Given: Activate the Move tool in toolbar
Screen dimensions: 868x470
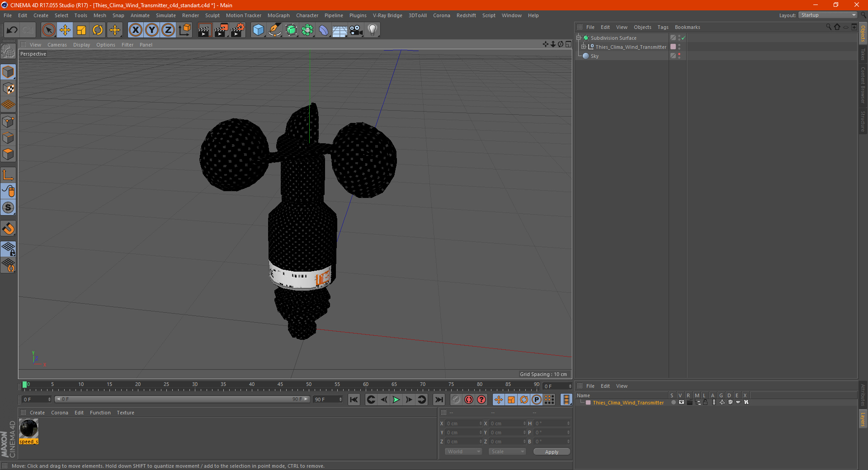Looking at the screenshot, I should click(65, 30).
